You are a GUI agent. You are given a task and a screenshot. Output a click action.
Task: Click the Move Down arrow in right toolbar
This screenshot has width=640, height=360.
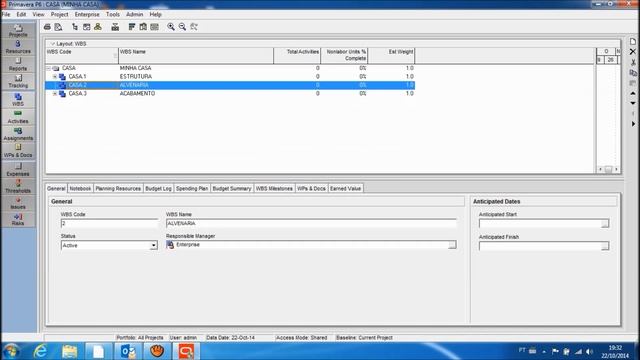[x=633, y=103]
